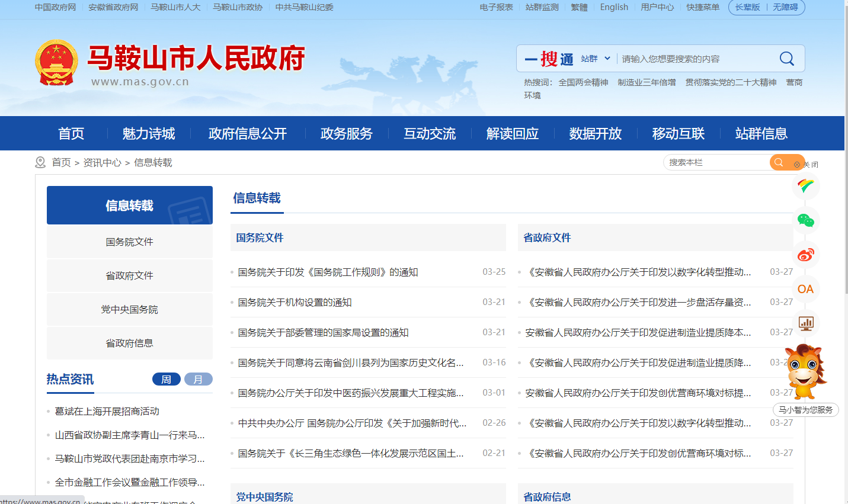Open 用户中心 top link

(x=657, y=7)
